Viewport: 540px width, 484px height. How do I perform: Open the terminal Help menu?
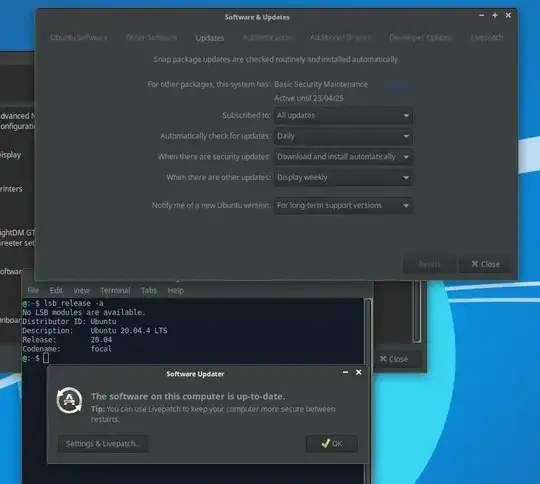[176, 290]
